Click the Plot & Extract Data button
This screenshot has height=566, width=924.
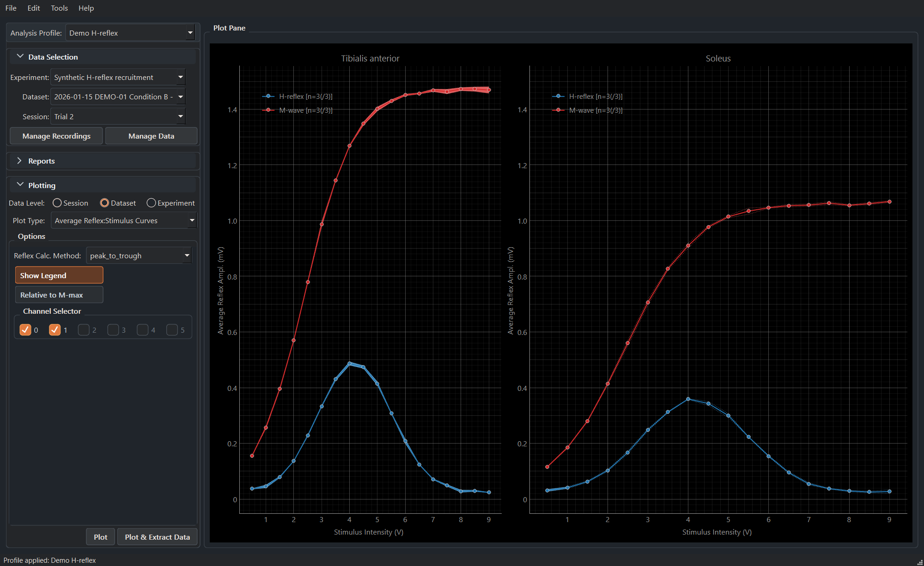click(x=157, y=537)
